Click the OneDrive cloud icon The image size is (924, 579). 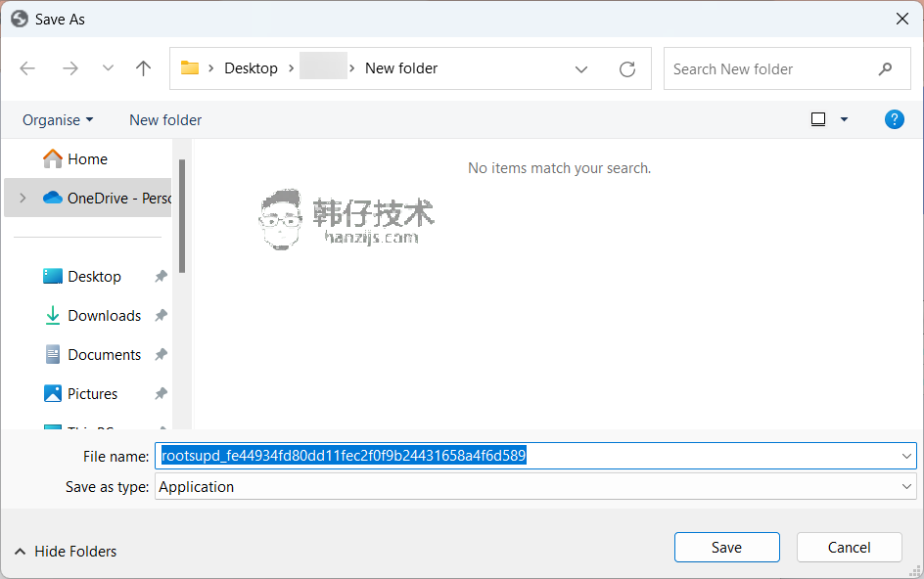click(x=53, y=198)
